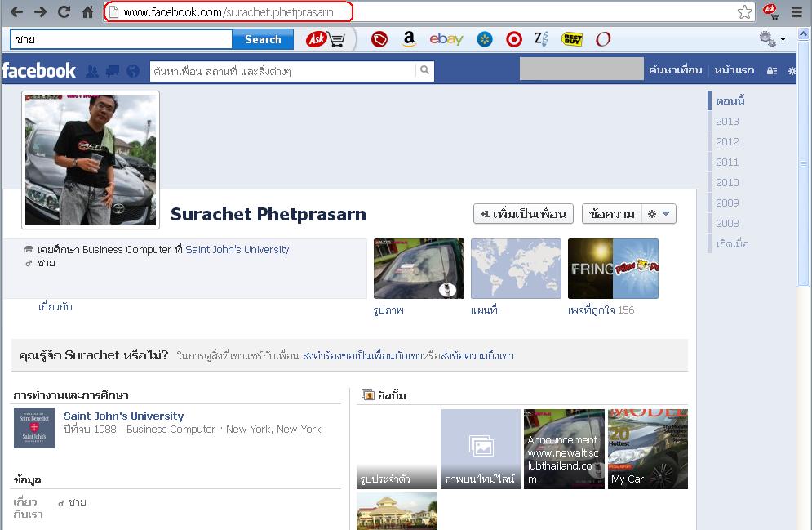Viewport: 812px width, 530px height.
Task: Open the รูปประจำตัว album
Action: pos(397,449)
